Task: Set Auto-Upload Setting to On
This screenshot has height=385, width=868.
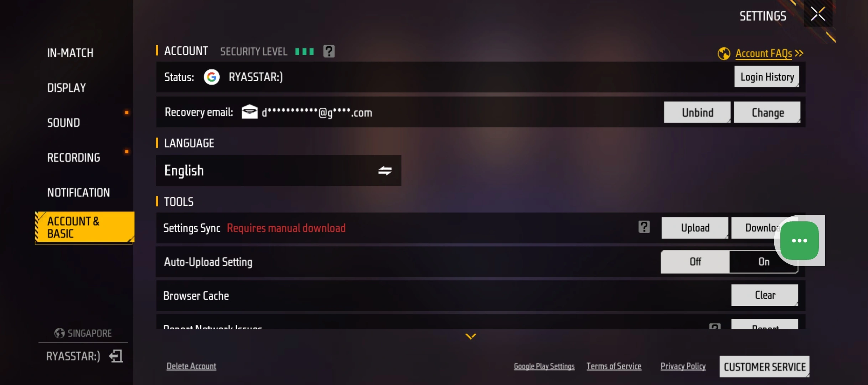Action: (764, 262)
